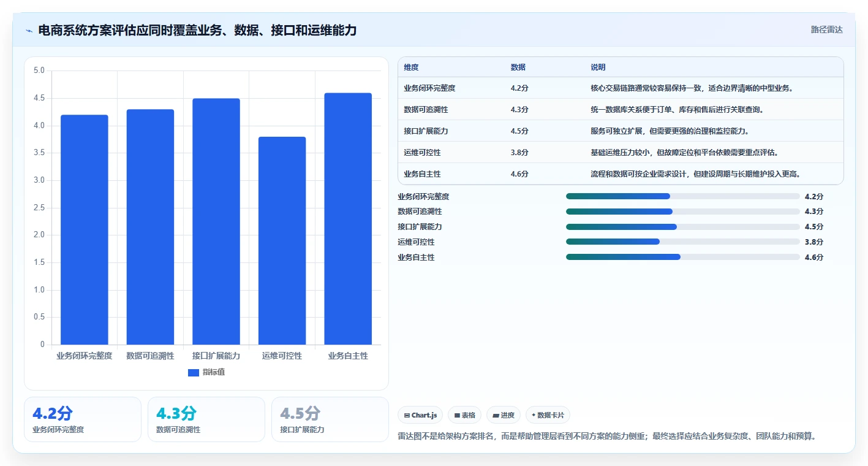Click the 4.6分 value in the table
This screenshot has height=466, width=868.
coord(519,174)
